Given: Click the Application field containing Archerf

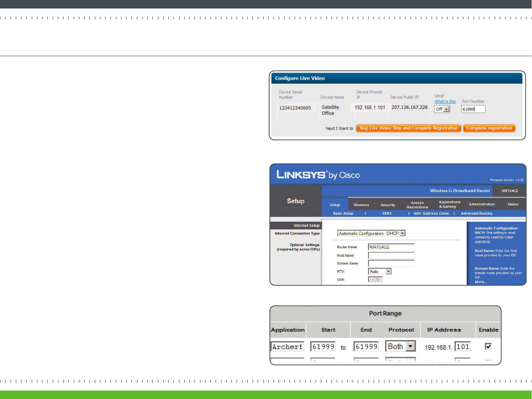Looking at the screenshot, I should 287,347.
